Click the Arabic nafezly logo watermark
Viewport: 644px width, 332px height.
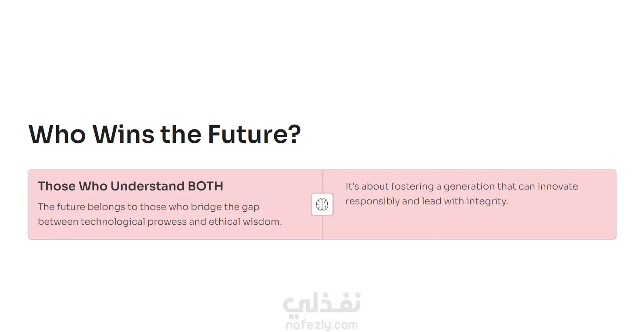coord(322,304)
